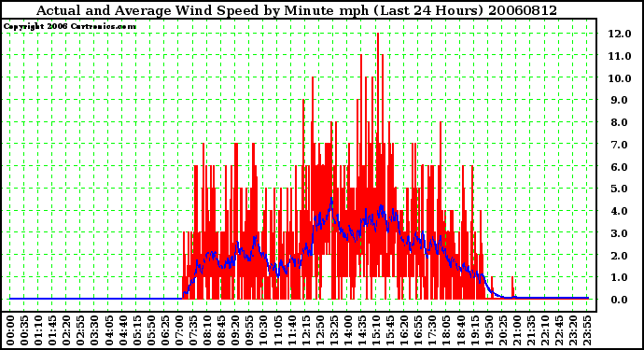Click the 17:30 time label
Image resolution: width=644 pixels, height=350 pixels.
[x=432, y=331]
